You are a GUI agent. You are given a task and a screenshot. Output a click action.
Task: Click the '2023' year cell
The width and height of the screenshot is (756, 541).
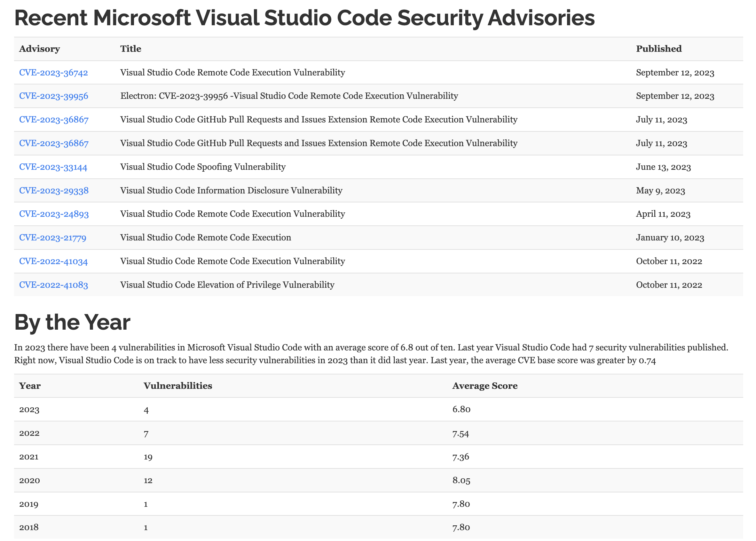(x=29, y=409)
